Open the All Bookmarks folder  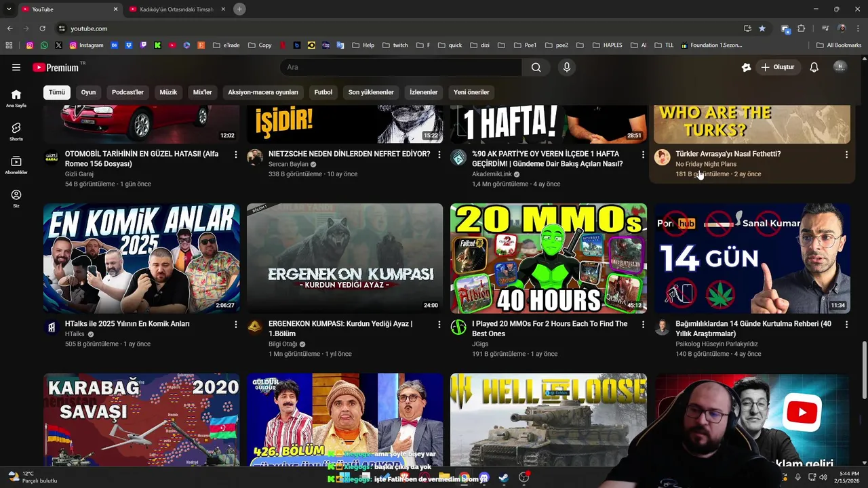point(839,45)
